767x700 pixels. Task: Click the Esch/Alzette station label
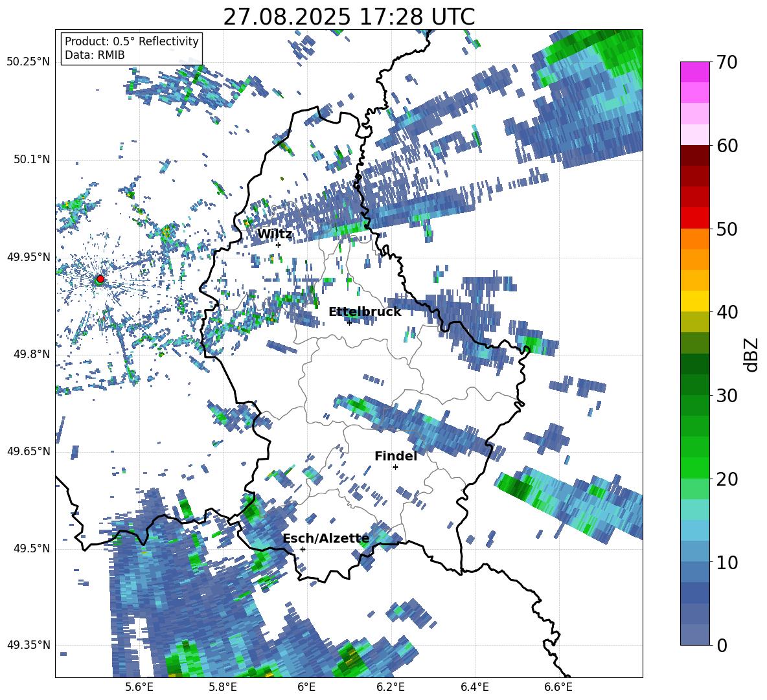click(x=326, y=539)
